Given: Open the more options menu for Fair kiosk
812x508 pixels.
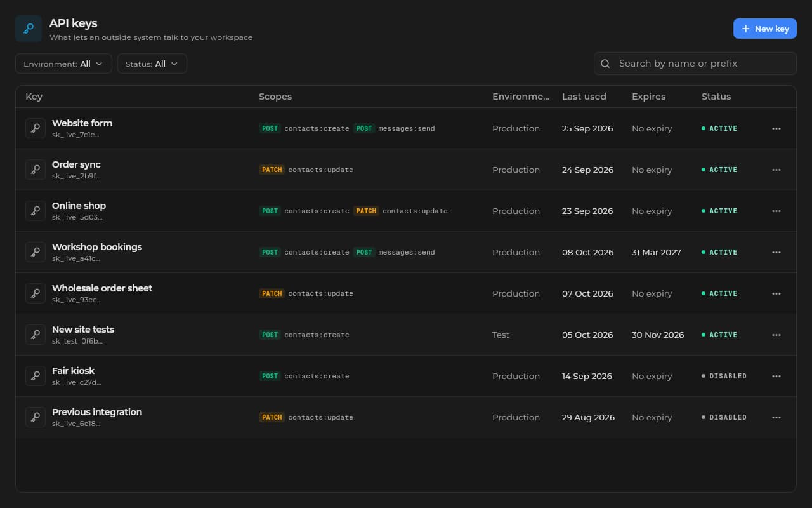Looking at the screenshot, I should (776, 376).
